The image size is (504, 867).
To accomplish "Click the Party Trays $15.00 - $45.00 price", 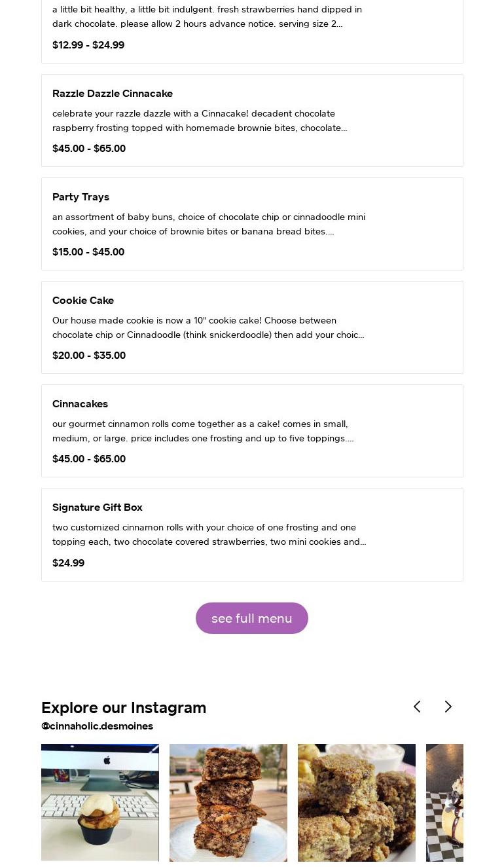I will click(88, 252).
